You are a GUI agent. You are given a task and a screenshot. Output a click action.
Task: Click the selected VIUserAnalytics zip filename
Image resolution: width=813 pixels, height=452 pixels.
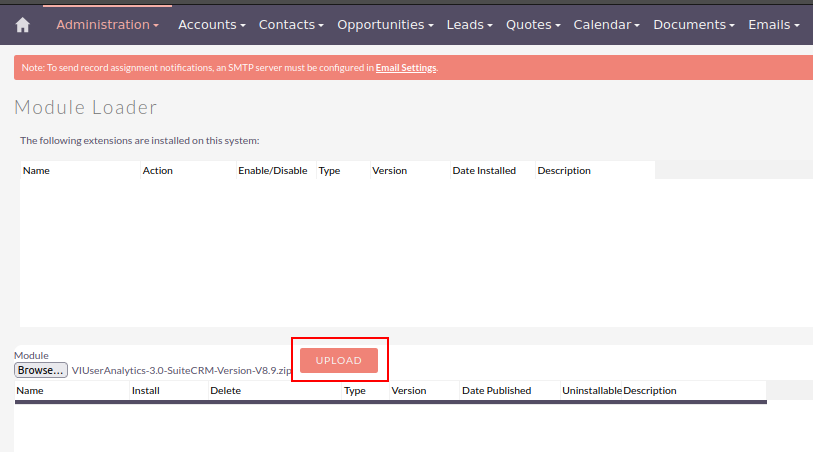pyautogui.click(x=181, y=370)
